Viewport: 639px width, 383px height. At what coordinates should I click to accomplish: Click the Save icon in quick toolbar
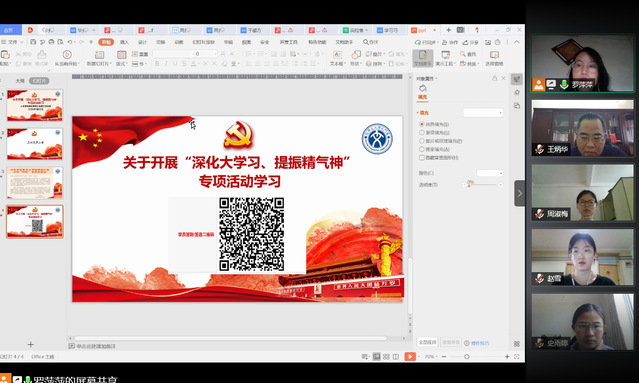33,42
